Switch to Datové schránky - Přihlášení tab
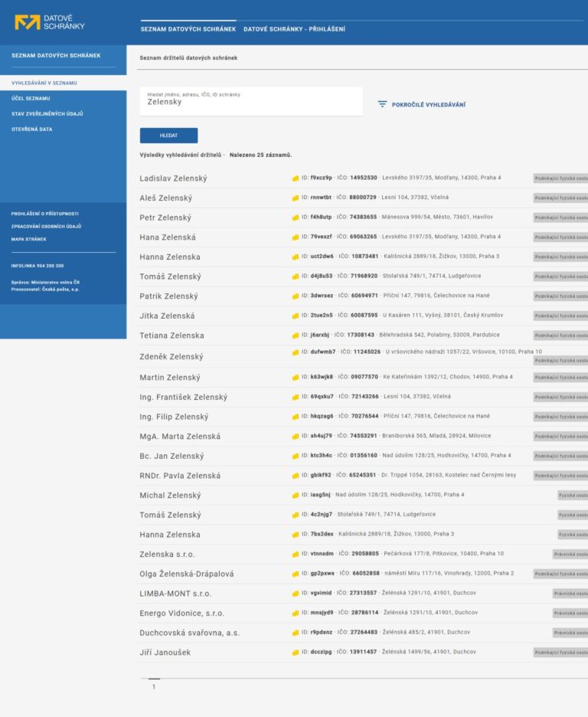Image resolution: width=588 pixels, height=717 pixels. (294, 29)
